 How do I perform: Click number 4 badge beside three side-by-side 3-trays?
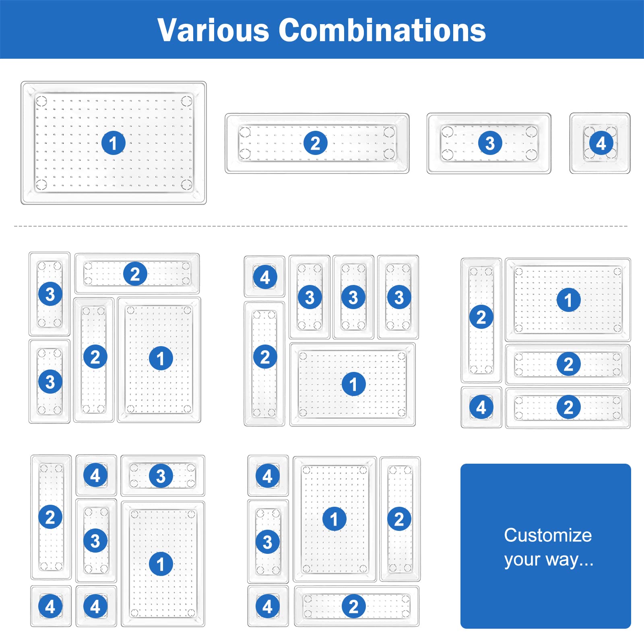(x=265, y=277)
